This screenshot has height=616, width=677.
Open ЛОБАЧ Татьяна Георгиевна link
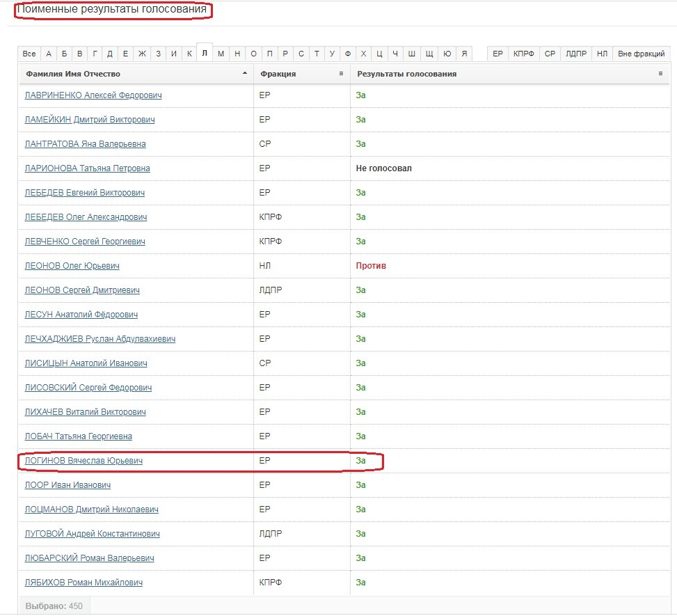click(78, 436)
